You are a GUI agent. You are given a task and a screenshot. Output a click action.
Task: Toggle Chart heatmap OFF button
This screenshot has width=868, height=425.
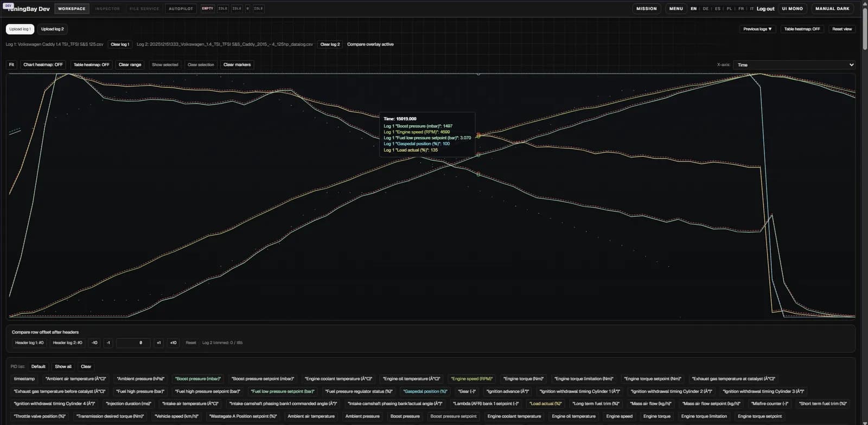[43, 65]
